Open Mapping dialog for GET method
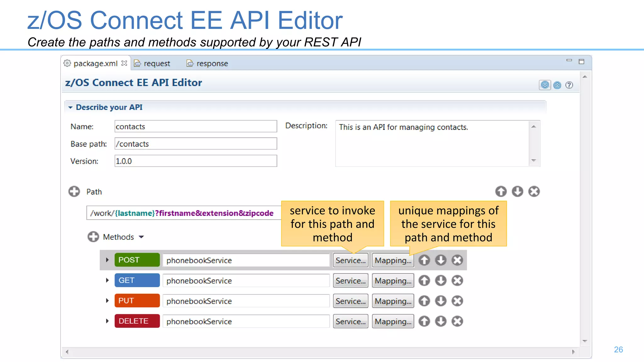Viewport: 644px width, 362px height. (x=393, y=281)
